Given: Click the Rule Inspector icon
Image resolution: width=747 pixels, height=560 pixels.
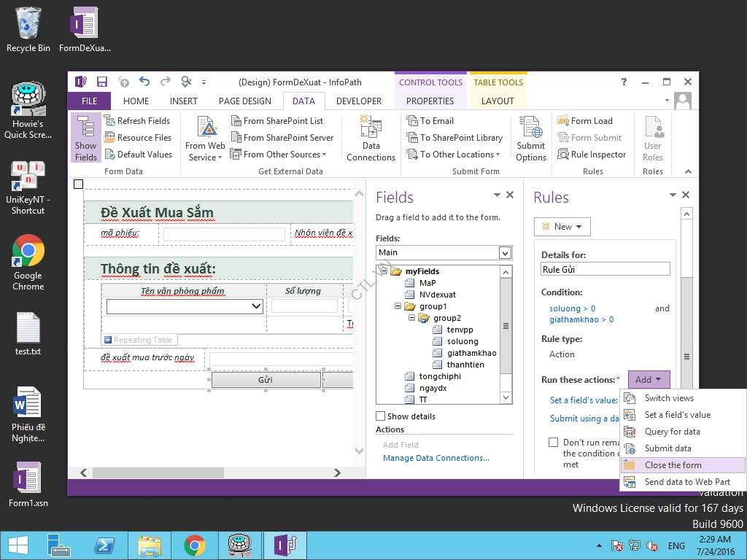Looking at the screenshot, I should 563,155.
